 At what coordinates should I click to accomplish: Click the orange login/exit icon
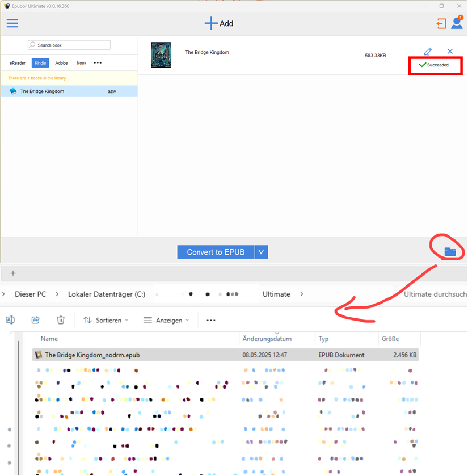pyautogui.click(x=441, y=23)
